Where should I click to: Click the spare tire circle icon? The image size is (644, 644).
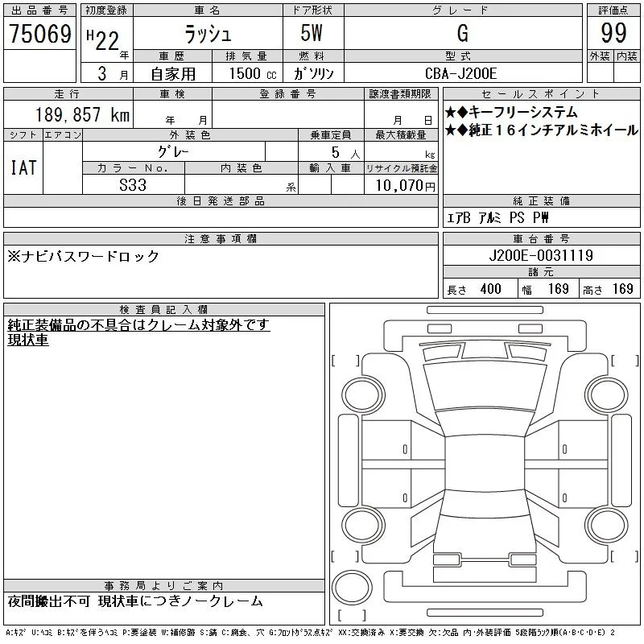click(x=352, y=588)
